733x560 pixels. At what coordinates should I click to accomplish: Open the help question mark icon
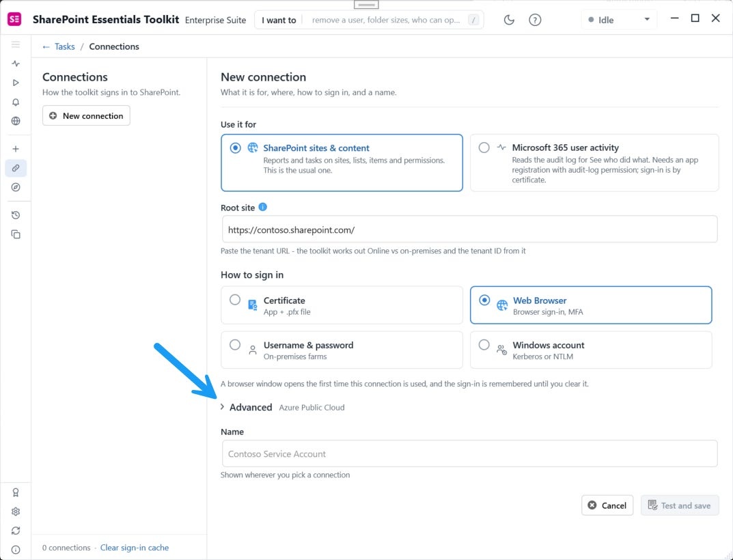coord(535,20)
